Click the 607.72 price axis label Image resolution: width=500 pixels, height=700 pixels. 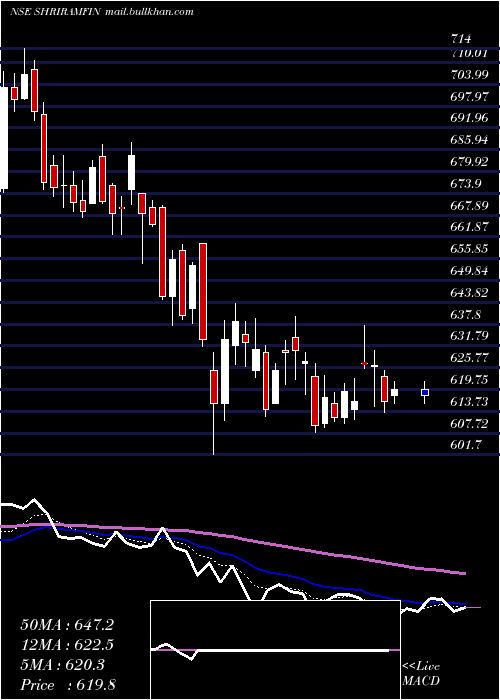tap(469, 423)
